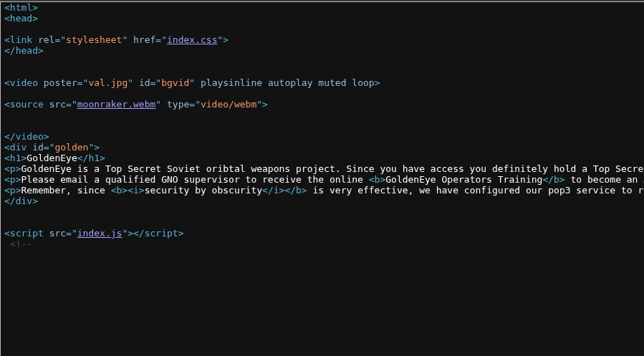Click the bgvid id value
644x356 pixels.
tap(175, 83)
